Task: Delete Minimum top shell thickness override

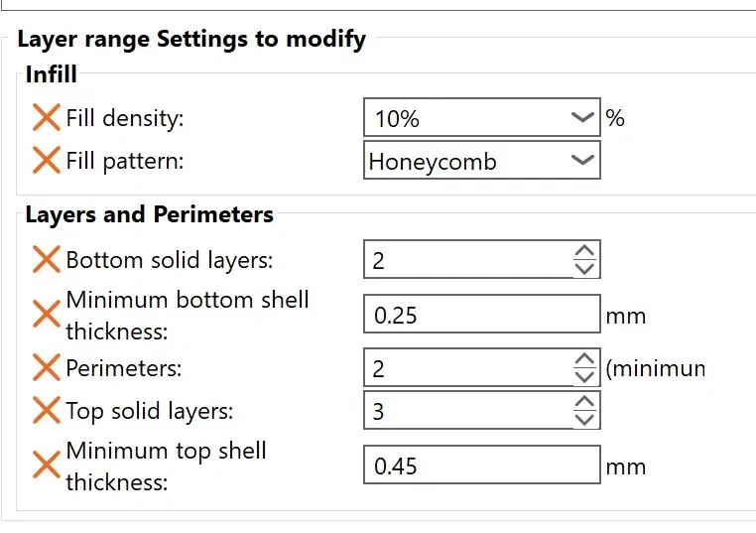Action: coord(46,466)
